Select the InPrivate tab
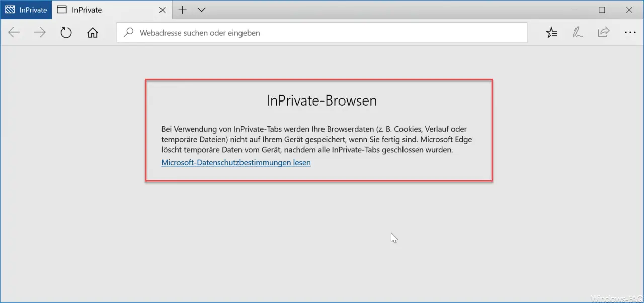The image size is (644, 303). point(111,10)
